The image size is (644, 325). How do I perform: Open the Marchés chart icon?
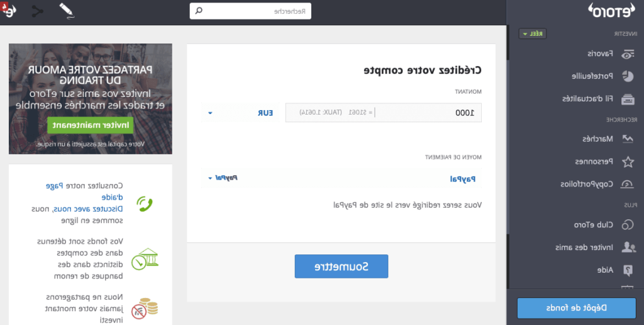[628, 139]
